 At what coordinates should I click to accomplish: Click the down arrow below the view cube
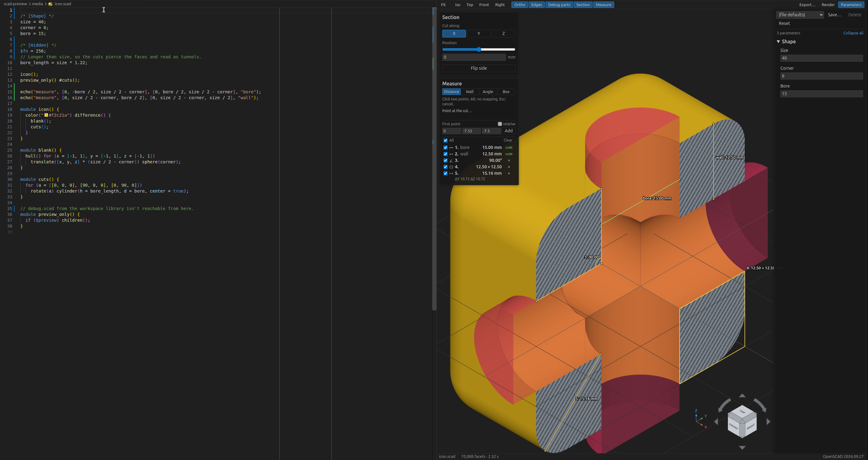tap(742, 447)
